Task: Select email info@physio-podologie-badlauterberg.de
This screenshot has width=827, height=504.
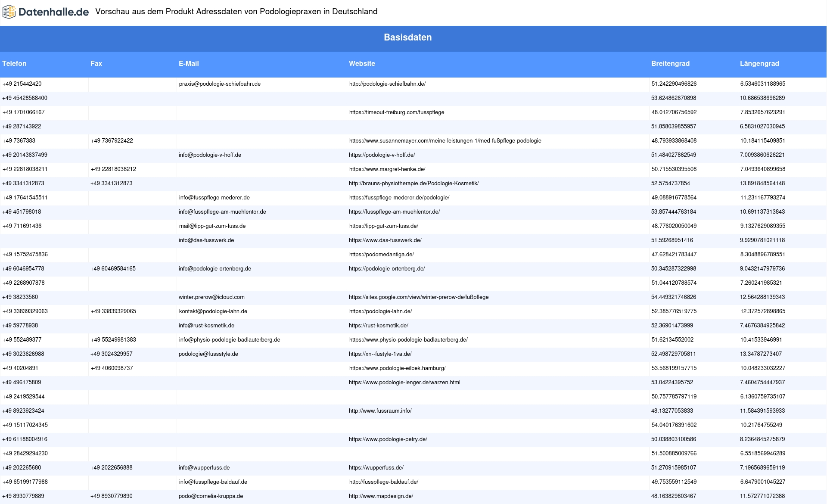Action: tap(230, 340)
